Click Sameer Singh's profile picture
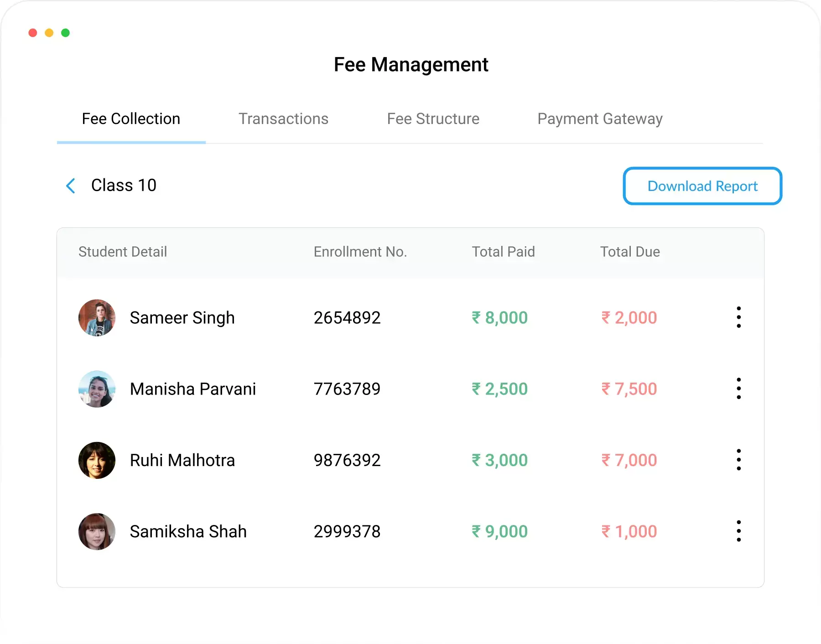 (97, 318)
